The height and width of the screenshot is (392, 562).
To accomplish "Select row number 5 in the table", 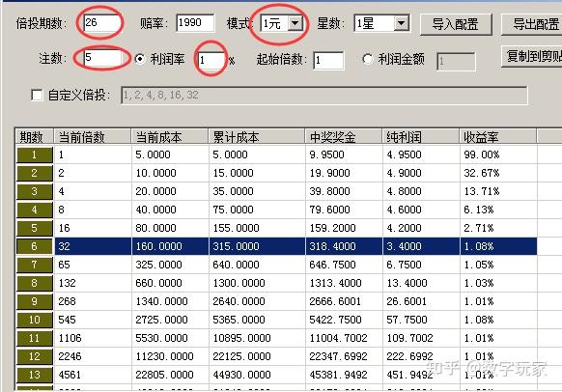I will (35, 228).
